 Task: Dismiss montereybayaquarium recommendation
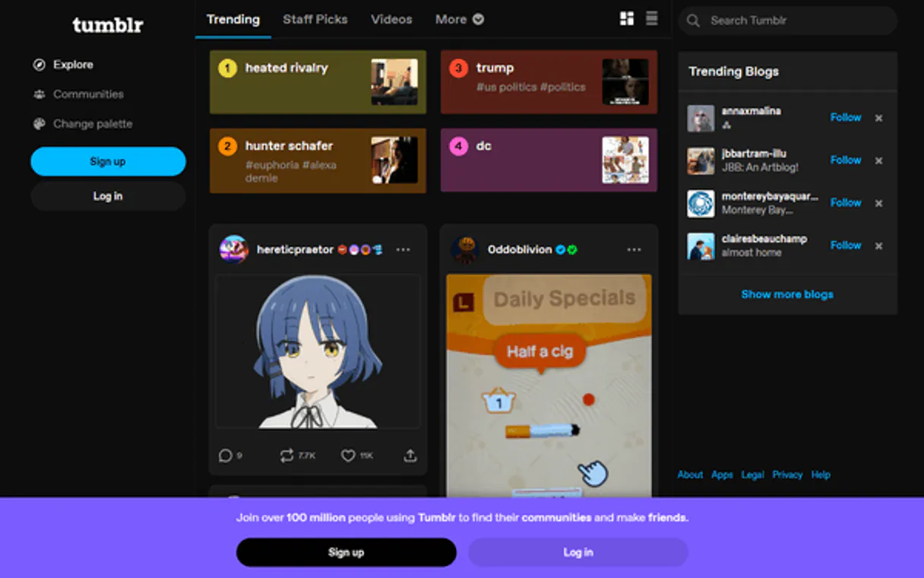(x=878, y=203)
